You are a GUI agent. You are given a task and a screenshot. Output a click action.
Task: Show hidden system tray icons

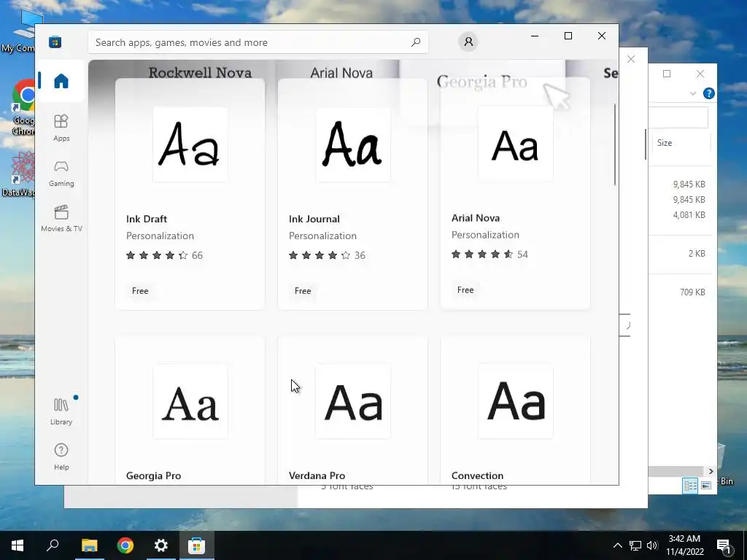pos(617,545)
